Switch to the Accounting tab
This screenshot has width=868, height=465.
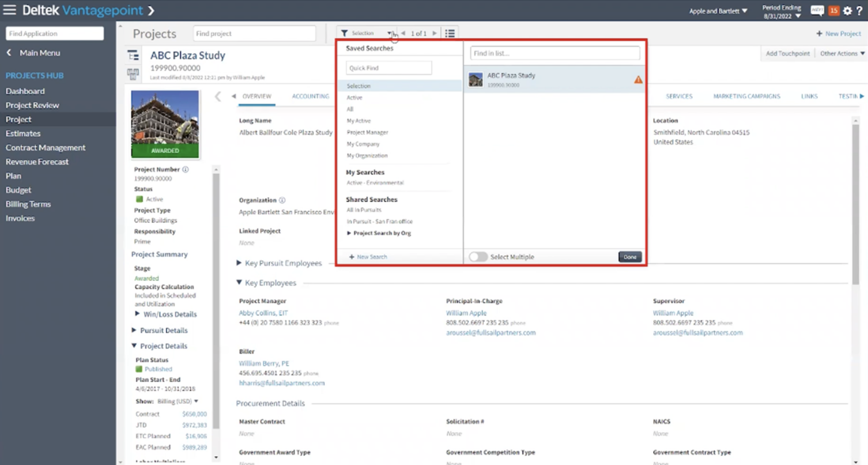coord(310,96)
